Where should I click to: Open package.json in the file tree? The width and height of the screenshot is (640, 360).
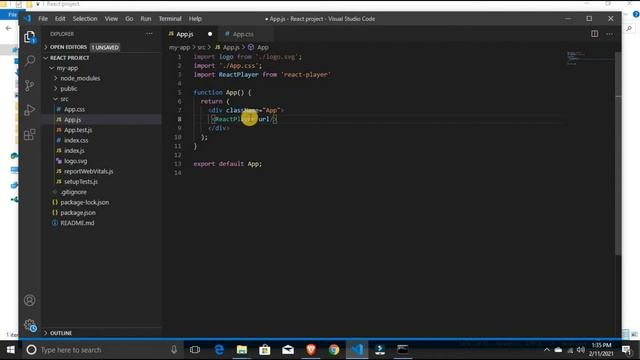(x=78, y=213)
